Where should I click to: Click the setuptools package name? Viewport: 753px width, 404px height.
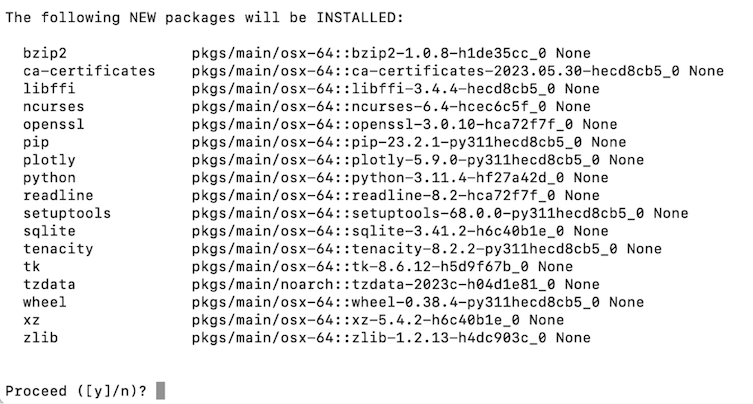[66, 213]
